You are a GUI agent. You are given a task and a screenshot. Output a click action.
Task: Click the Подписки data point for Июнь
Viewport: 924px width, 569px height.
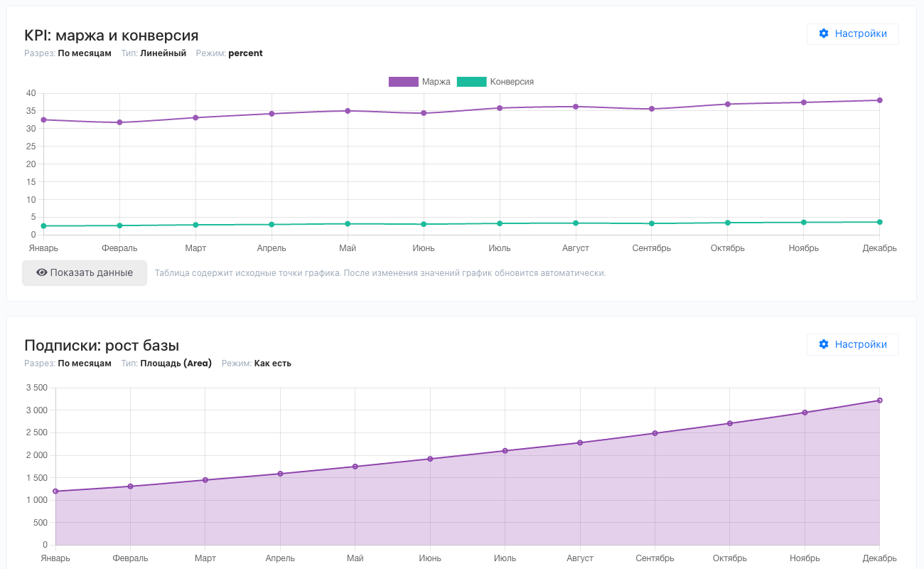pyautogui.click(x=430, y=459)
